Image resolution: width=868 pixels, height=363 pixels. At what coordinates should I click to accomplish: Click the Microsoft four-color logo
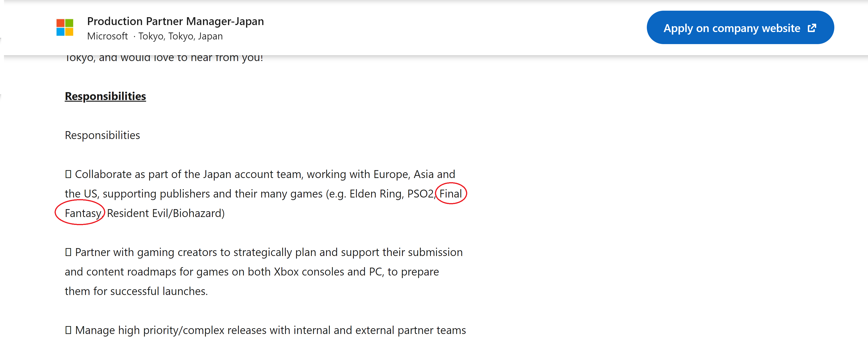pos(65,27)
